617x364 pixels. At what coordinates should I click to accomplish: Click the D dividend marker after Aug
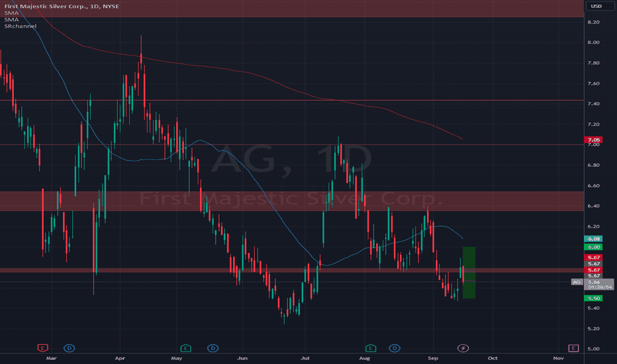click(x=395, y=348)
